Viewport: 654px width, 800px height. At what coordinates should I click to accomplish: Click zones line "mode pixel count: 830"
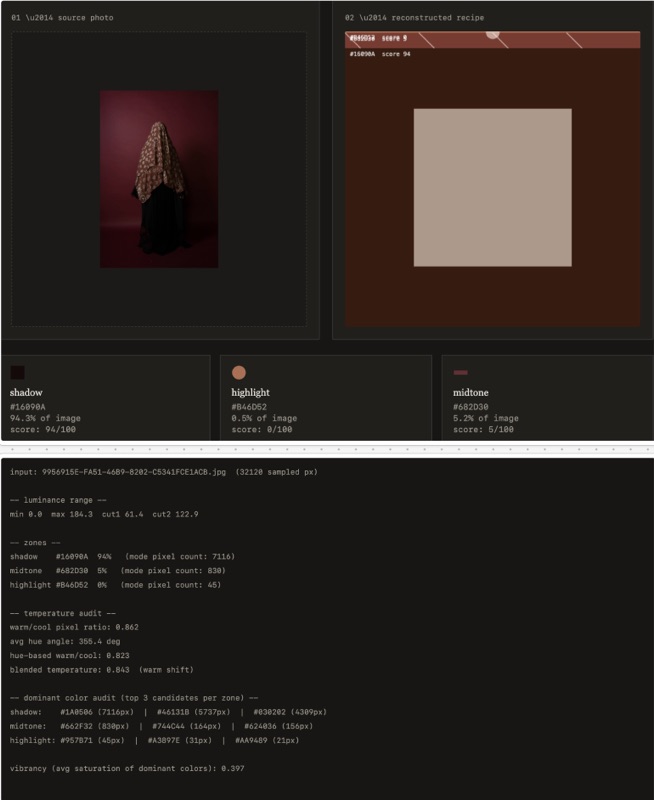(x=173, y=571)
